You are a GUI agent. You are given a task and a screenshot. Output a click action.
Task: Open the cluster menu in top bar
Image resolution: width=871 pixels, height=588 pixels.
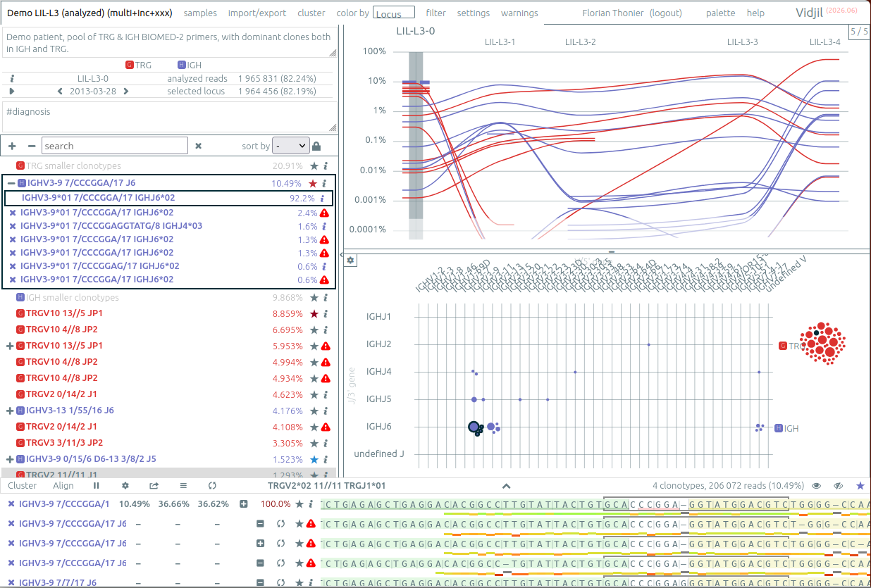pos(311,13)
